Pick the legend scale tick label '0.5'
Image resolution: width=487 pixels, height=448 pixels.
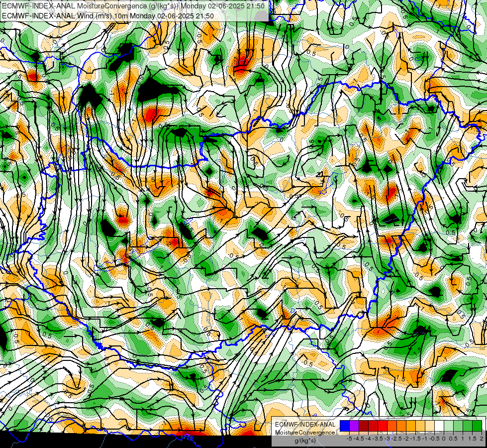[453, 439]
